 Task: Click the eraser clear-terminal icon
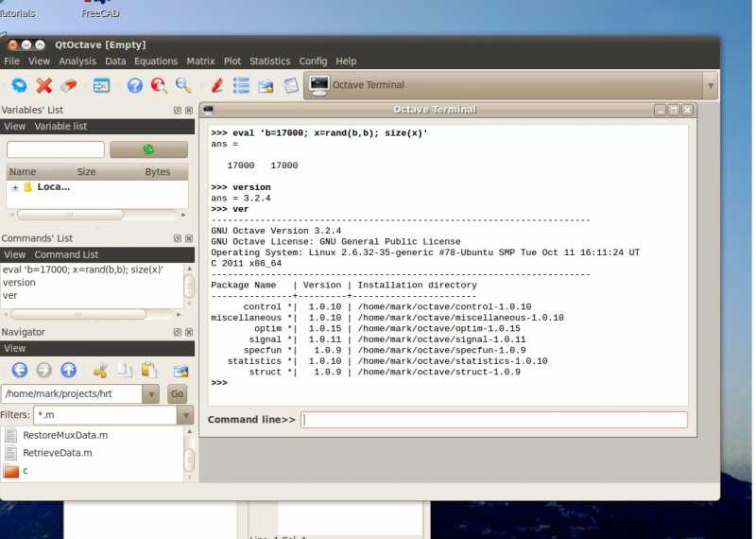[68, 85]
